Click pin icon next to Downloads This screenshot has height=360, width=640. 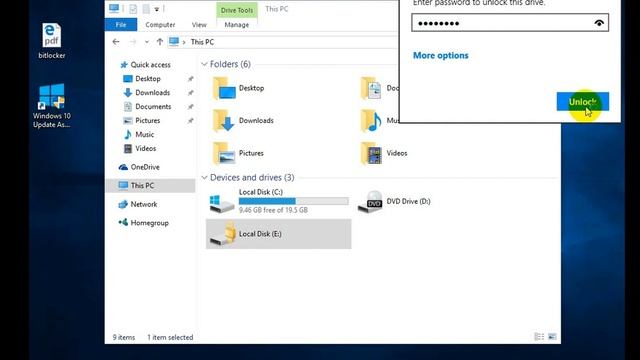[190, 93]
